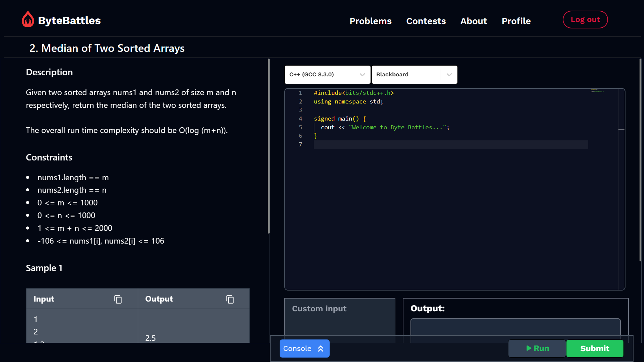Click line number 5 in the gutter
The image size is (644, 362).
pyautogui.click(x=301, y=127)
